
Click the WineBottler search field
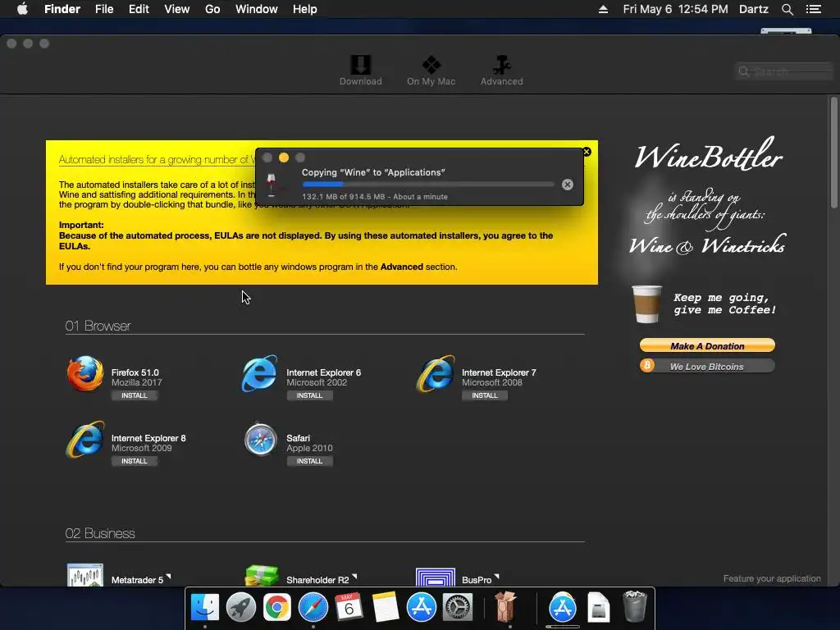(x=784, y=71)
